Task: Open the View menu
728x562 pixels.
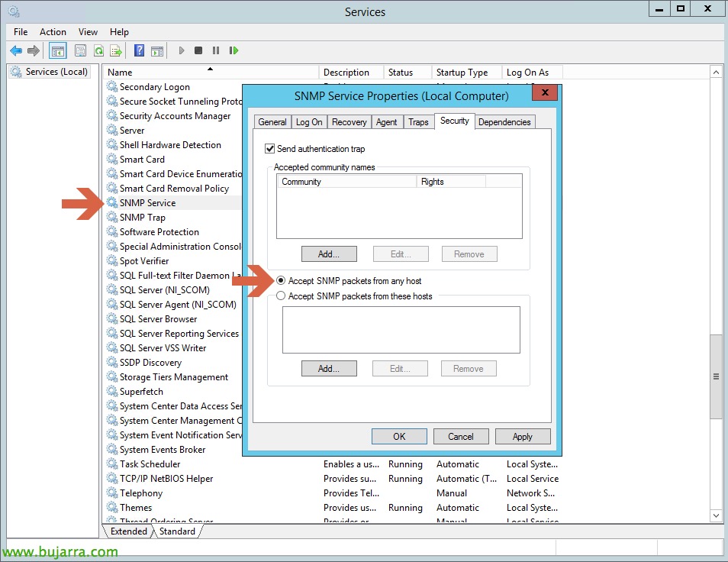Action: pyautogui.click(x=88, y=31)
